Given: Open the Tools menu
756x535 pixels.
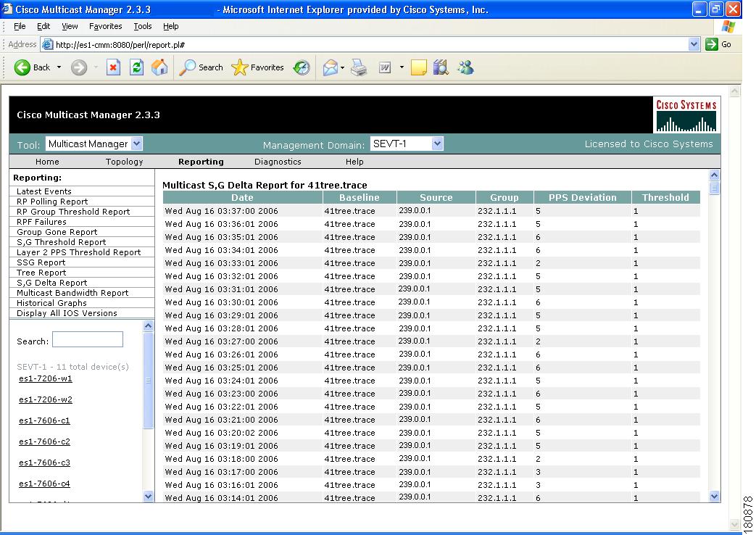Looking at the screenshot, I should [x=143, y=26].
